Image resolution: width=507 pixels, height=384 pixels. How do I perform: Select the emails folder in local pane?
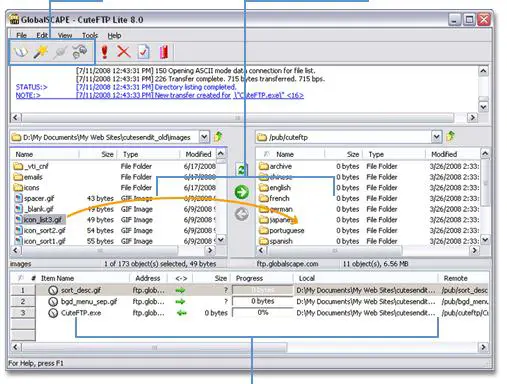(28, 177)
